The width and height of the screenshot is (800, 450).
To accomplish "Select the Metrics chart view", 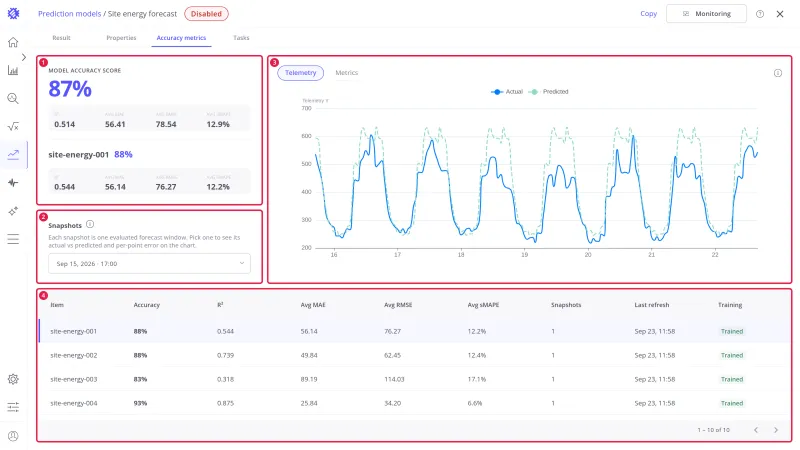I will [x=346, y=73].
